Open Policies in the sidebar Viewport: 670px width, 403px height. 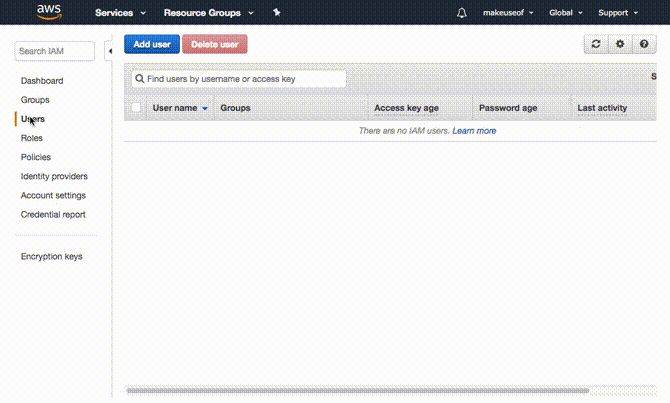point(36,157)
